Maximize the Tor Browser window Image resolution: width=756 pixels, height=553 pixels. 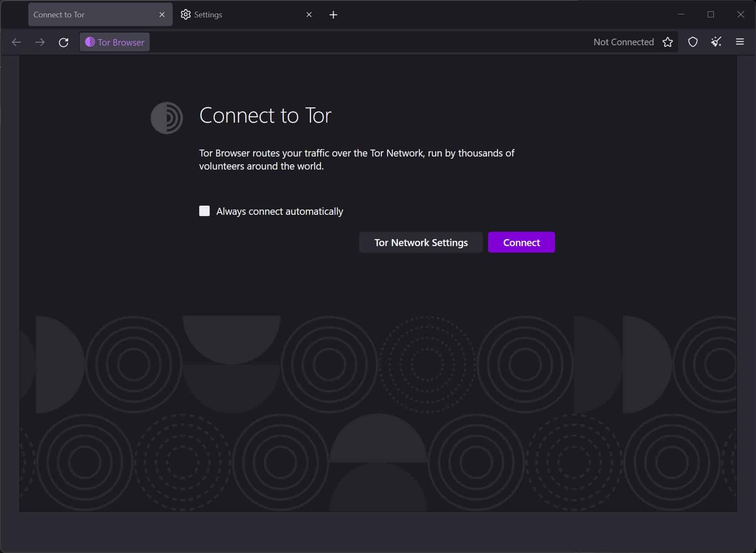click(x=711, y=14)
